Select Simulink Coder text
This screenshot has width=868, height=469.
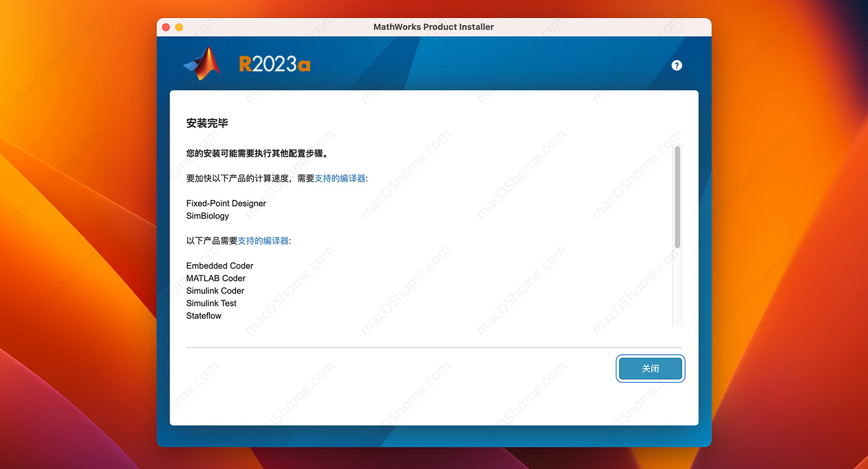[x=215, y=291]
